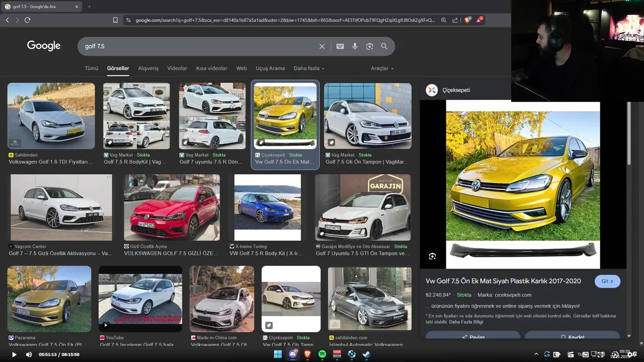644x362 pixels.
Task: Click 'Marka: ciceksepeti.com' text
Action: coord(505,295)
